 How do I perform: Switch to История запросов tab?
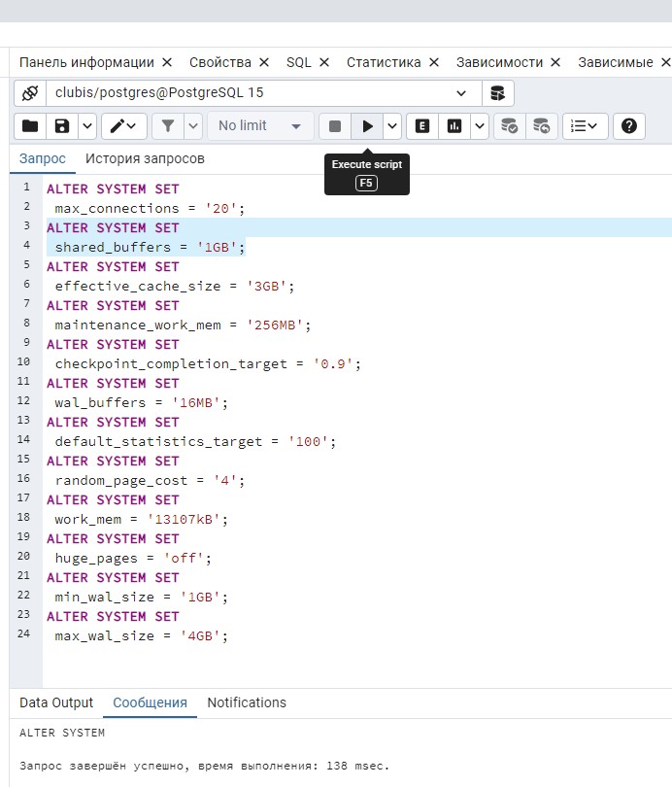pos(145,158)
